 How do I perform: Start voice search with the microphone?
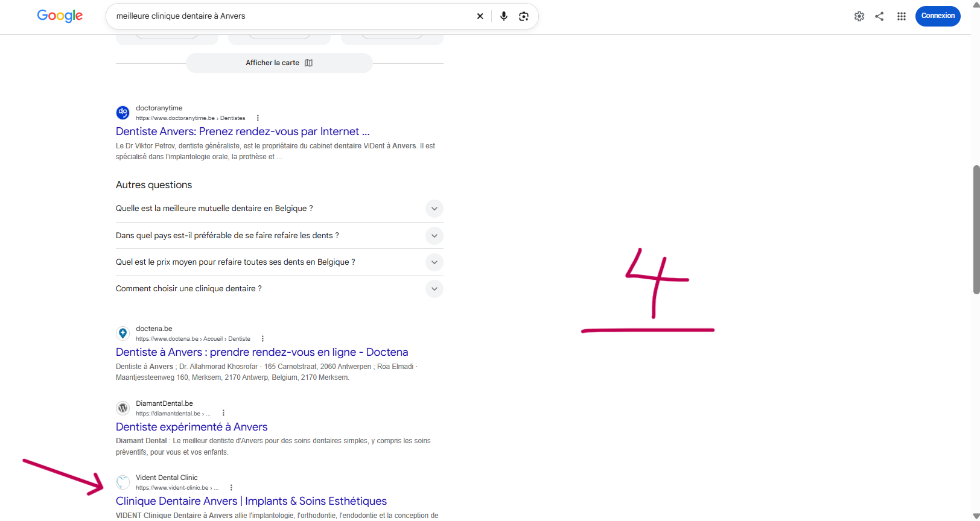(503, 16)
